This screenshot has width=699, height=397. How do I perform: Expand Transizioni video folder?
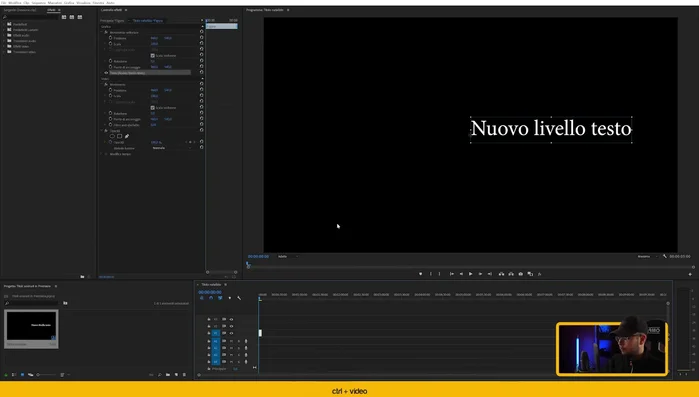pyautogui.click(x=4, y=52)
